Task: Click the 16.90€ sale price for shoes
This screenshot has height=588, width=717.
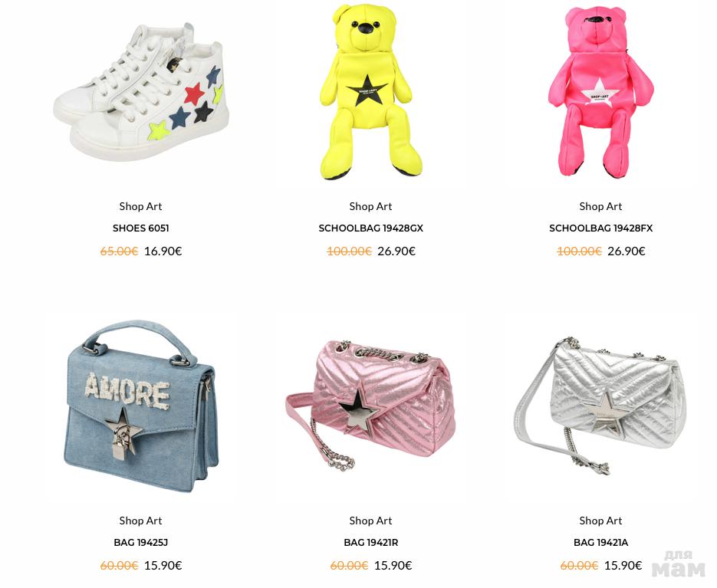Action: (163, 251)
